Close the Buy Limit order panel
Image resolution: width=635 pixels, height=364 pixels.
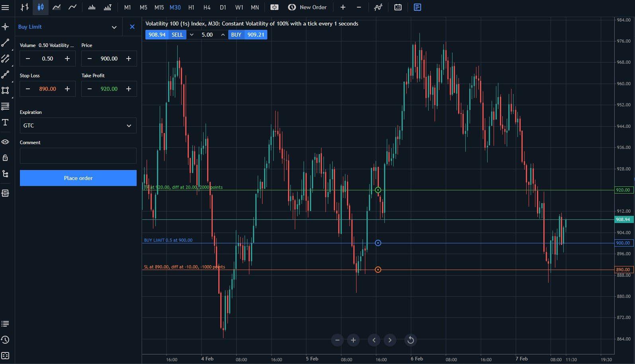click(132, 27)
